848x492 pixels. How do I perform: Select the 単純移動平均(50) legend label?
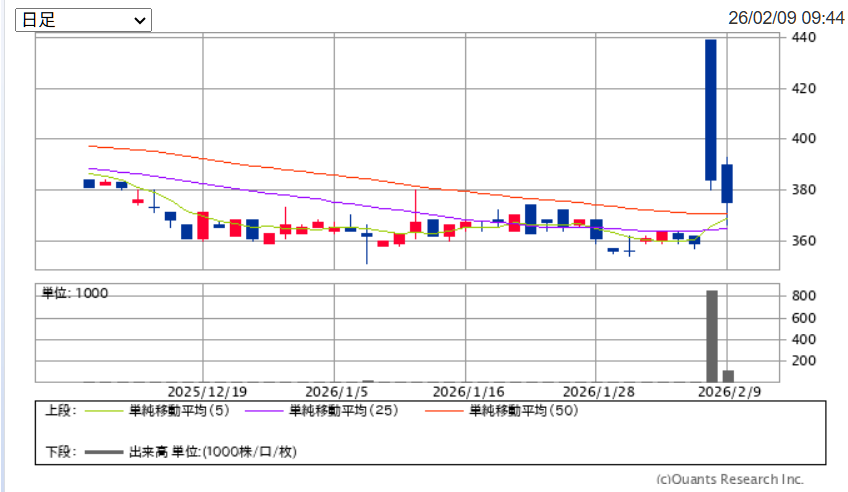pyautogui.click(x=522, y=411)
